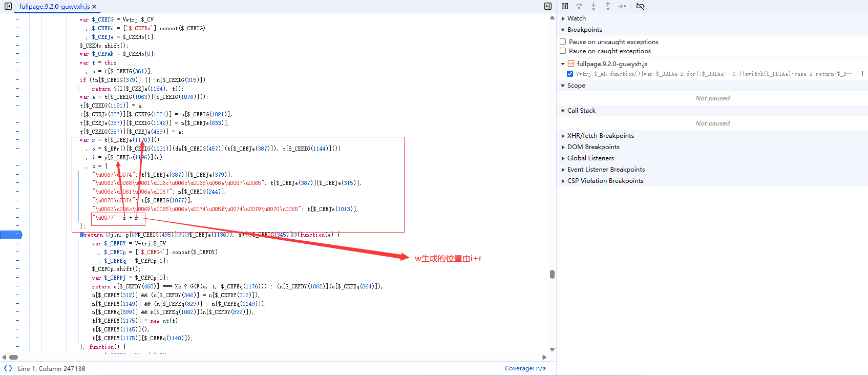Click the line "t[$_CEFDY(1175)] = new nt(t),"
This screenshot has width=868, height=376.
coord(136,321)
